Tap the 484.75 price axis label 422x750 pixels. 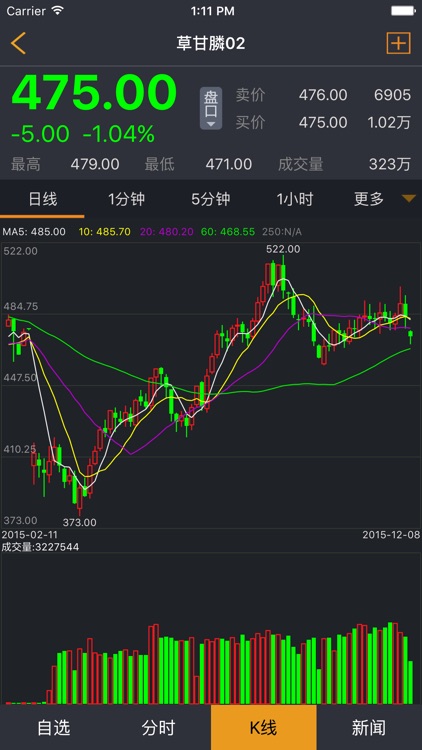21,306
